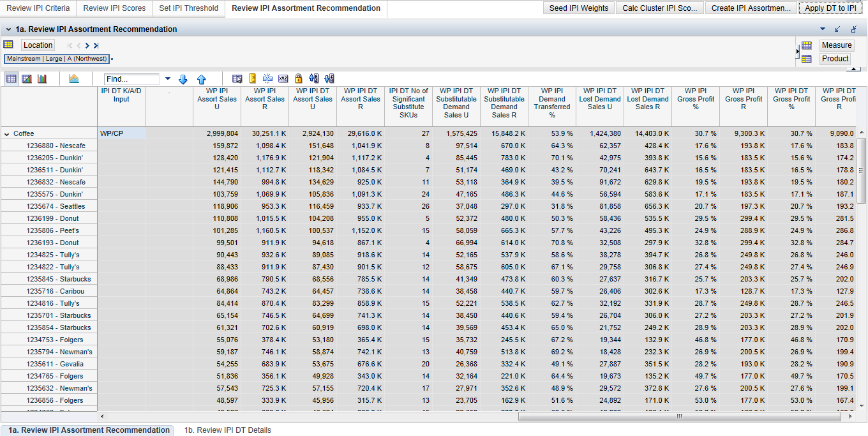Open the Review IPI Scores tab

[114, 8]
